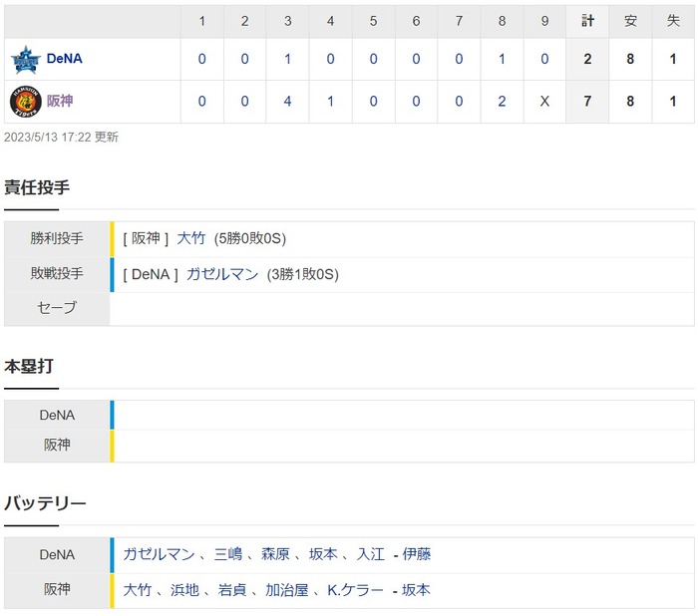
Task: Click the Hanshin Tigers team logo
Action: pos(25,102)
